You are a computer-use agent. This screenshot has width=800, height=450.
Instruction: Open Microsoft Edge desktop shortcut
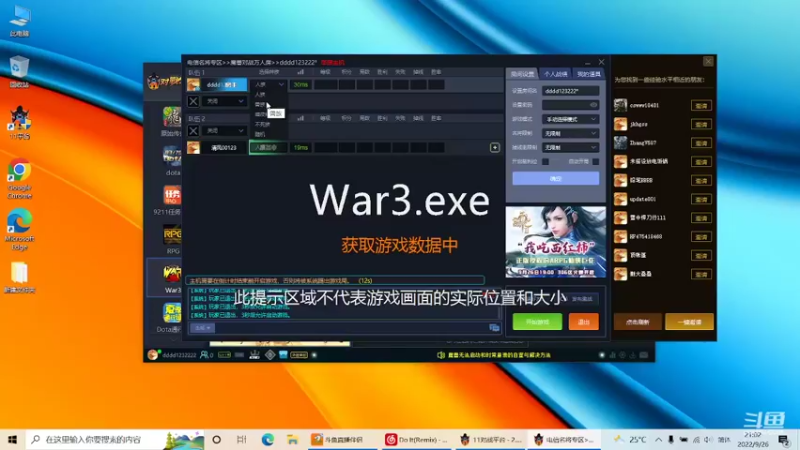pos(19,229)
